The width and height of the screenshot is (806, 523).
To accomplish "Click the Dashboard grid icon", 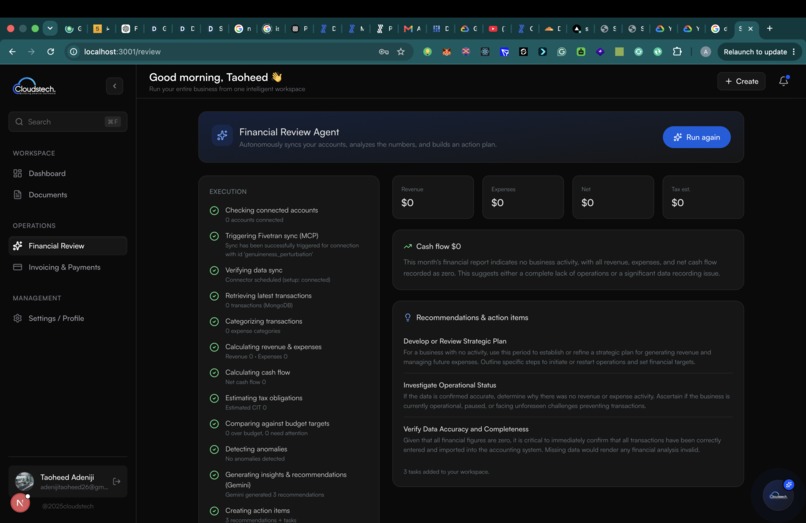I will pos(17,173).
